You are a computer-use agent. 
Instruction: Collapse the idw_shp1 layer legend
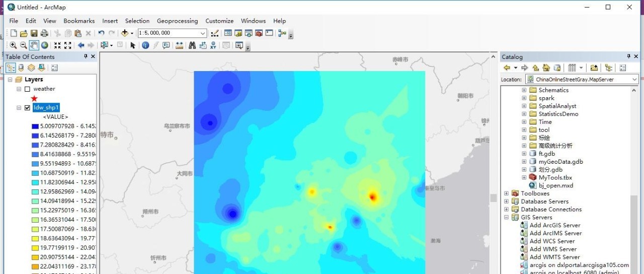point(19,107)
